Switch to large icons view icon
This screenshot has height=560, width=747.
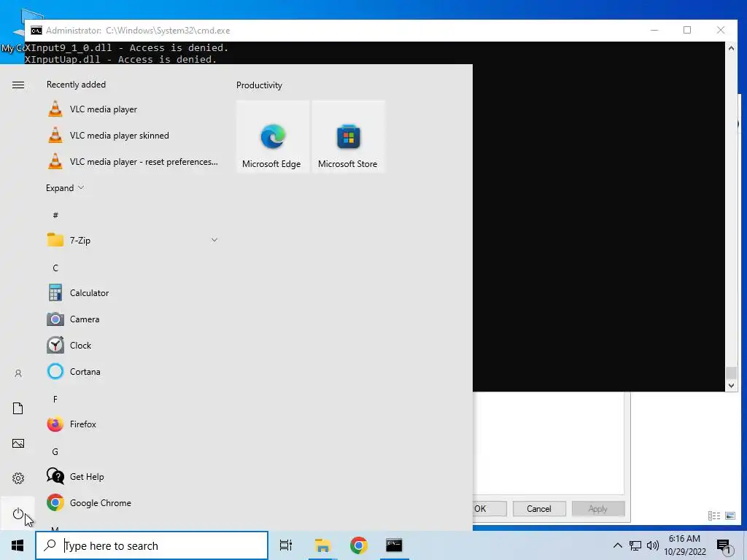coord(729,516)
